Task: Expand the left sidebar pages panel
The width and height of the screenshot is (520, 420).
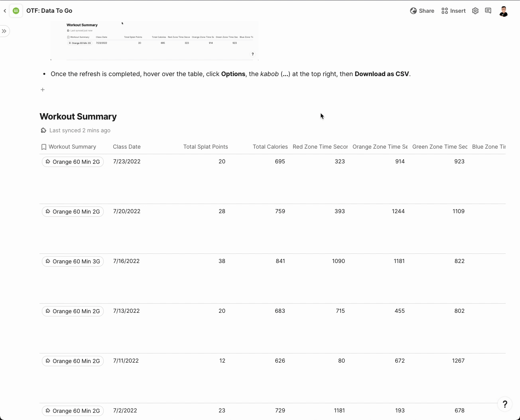Action: tap(4, 31)
